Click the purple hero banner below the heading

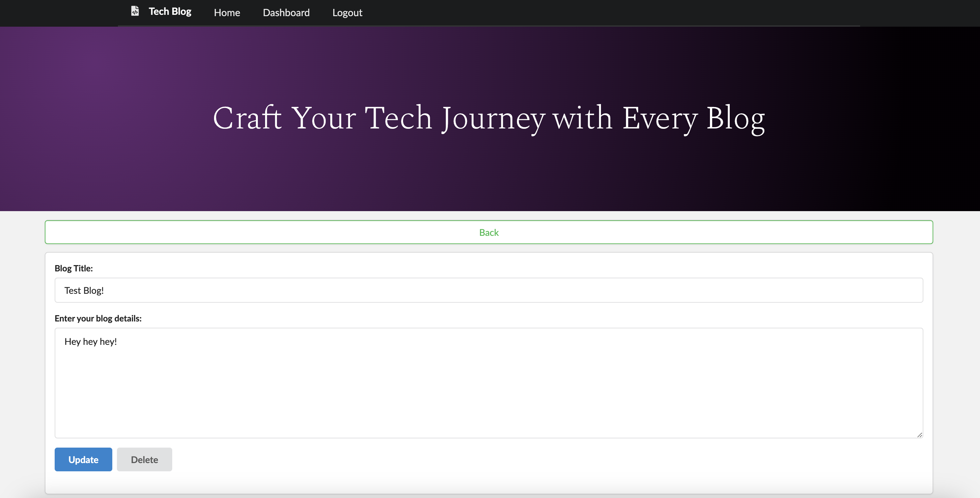pos(488,175)
